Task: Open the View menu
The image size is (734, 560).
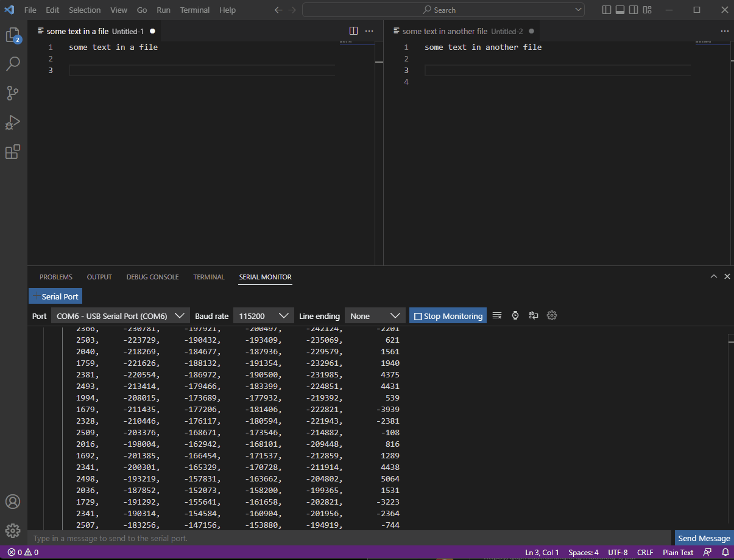Action: coord(119,10)
